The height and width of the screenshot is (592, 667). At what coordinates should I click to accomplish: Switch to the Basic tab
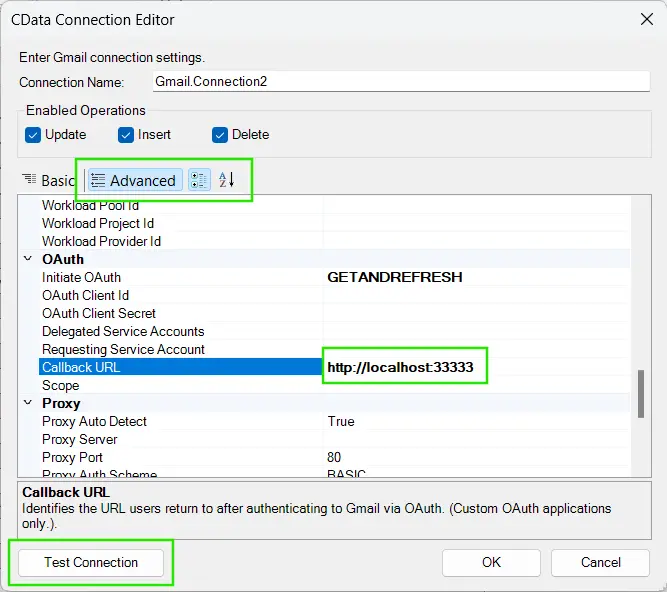tap(48, 181)
